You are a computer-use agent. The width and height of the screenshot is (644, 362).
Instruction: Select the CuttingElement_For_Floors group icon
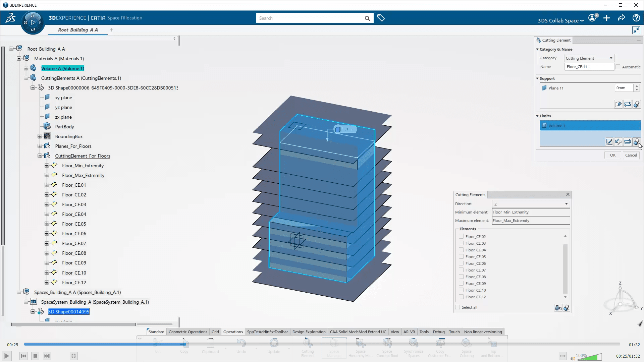pyautogui.click(x=48, y=155)
